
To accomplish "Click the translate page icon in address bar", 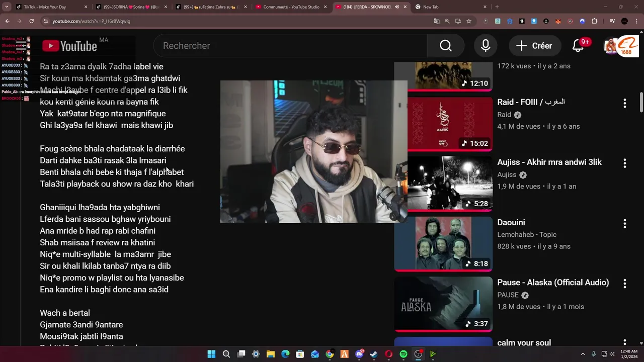I will (x=436, y=21).
